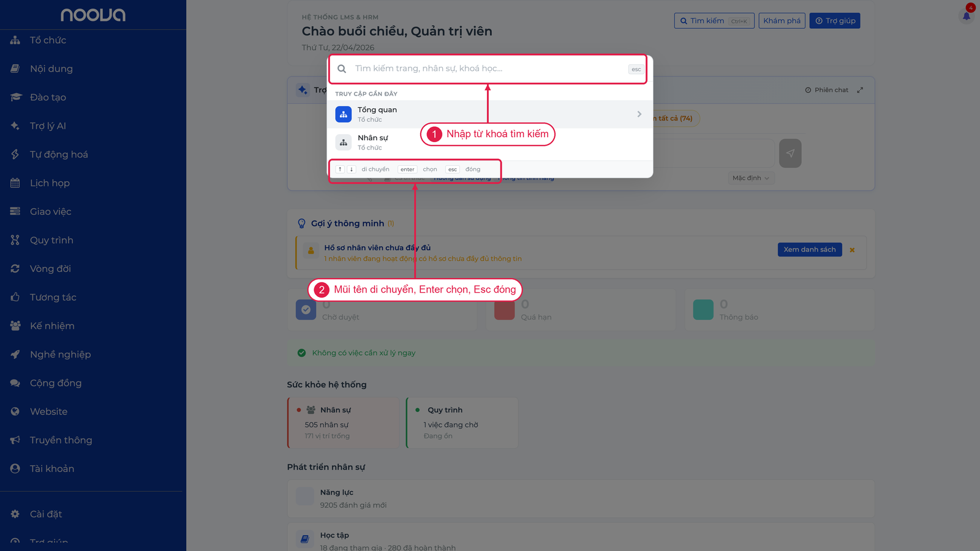Click the Khám phá button
The image size is (980, 551).
point(782,21)
